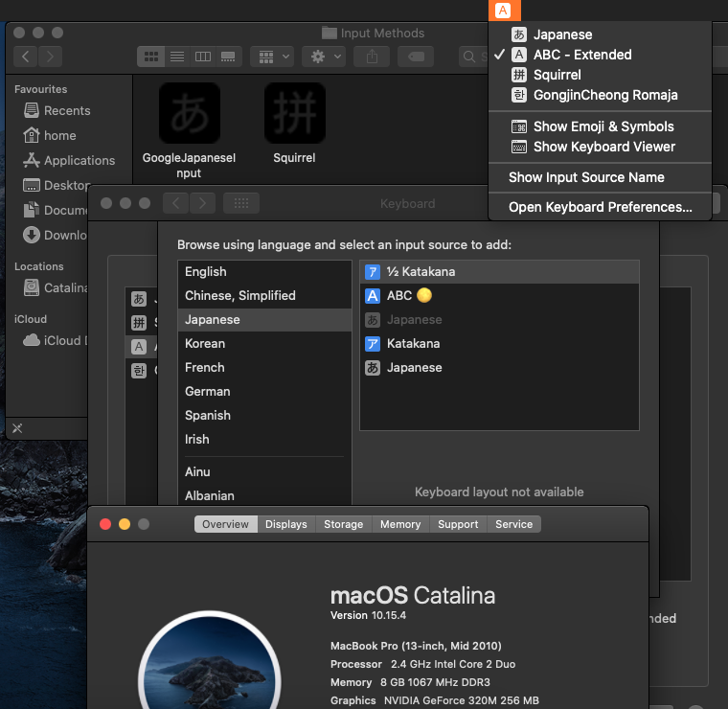Click Japanese icon in background source list
The height and width of the screenshot is (709, 728).
(139, 299)
